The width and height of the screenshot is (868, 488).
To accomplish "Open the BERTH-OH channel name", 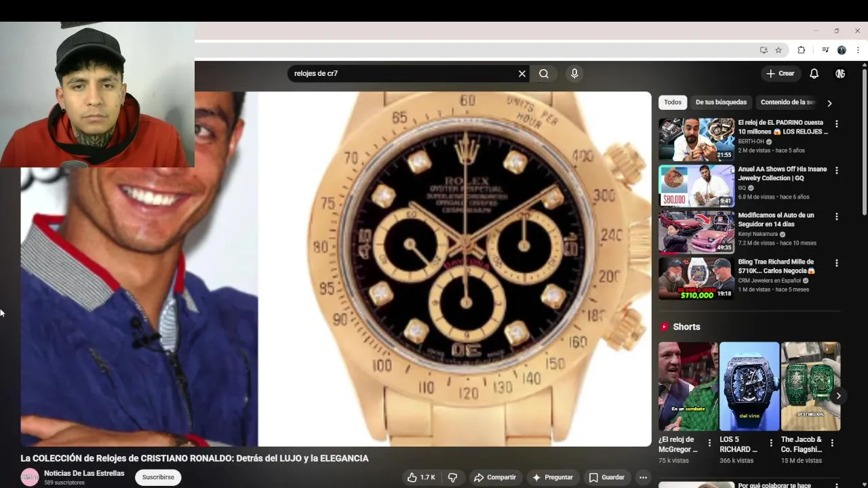I will pyautogui.click(x=751, y=142).
